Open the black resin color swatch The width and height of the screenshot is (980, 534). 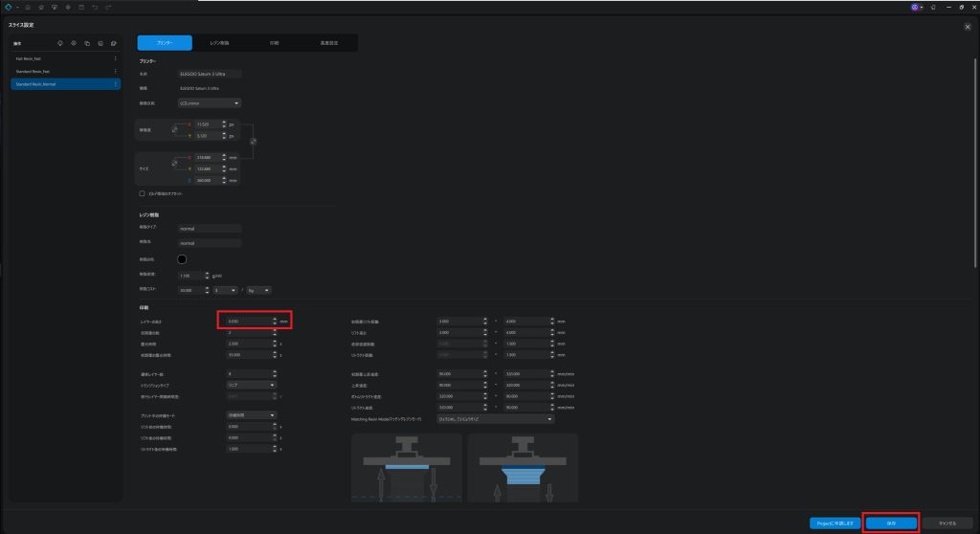tap(182, 258)
